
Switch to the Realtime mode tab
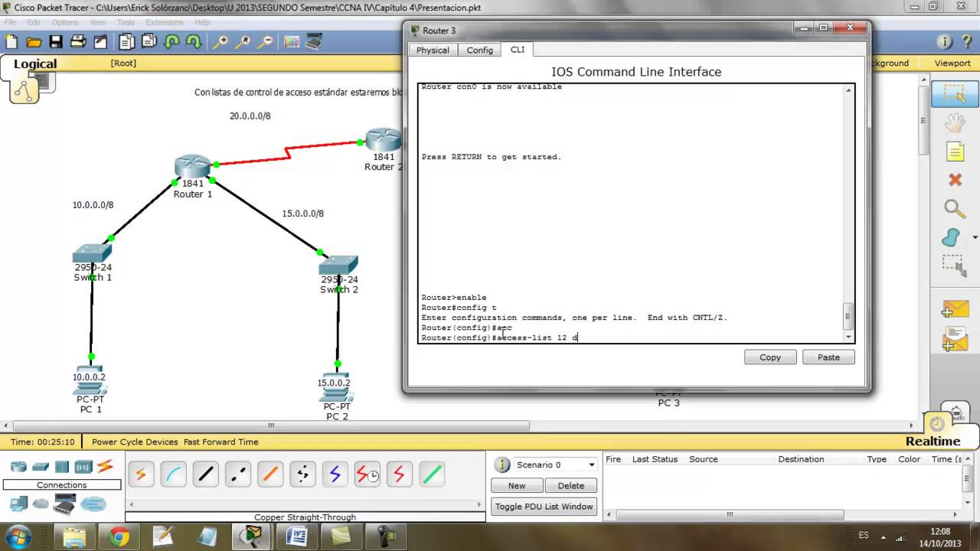tap(933, 441)
